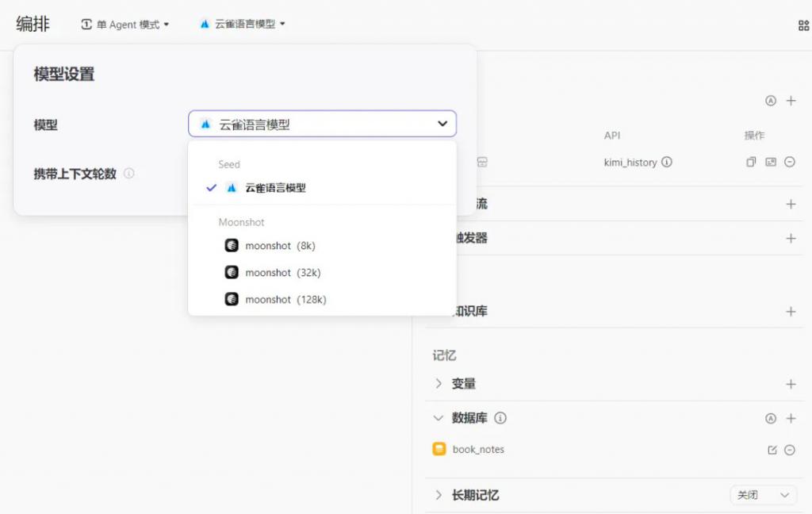The image size is (812, 514).
Task: Add a new database with plus icon
Action: pyautogui.click(x=791, y=418)
